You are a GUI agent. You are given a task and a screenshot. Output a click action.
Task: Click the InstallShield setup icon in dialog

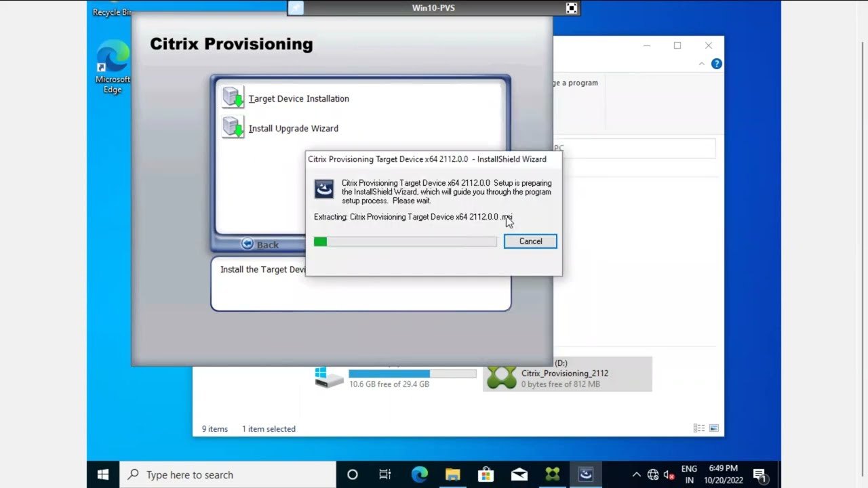pos(324,189)
